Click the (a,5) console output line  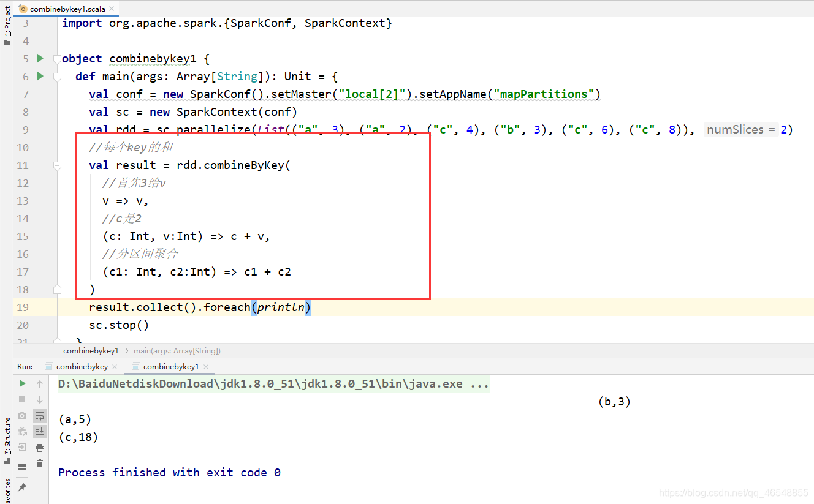coord(75,419)
